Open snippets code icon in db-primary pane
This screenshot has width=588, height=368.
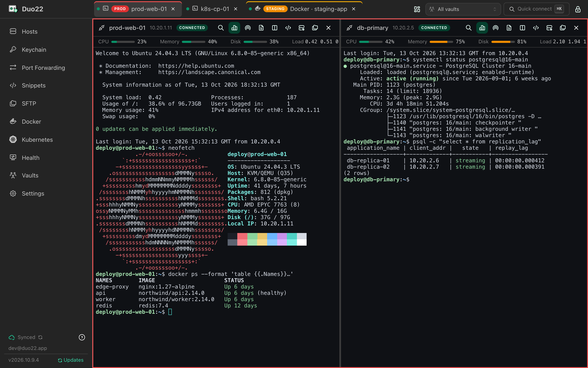point(536,28)
